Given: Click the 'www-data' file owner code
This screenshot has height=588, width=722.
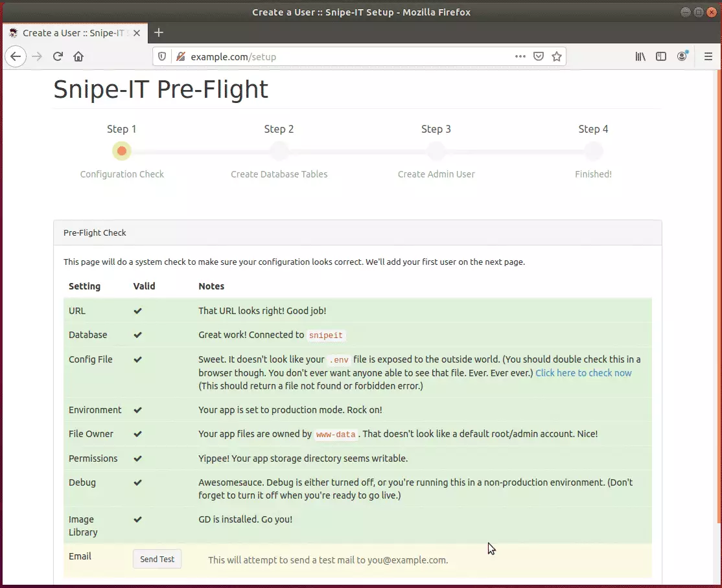Looking at the screenshot, I should pos(336,435).
